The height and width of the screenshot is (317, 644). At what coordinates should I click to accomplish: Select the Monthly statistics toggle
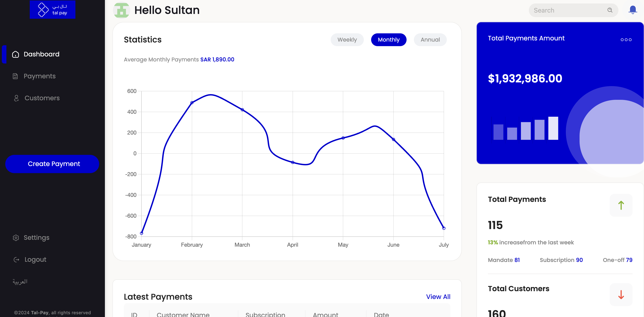tap(389, 40)
